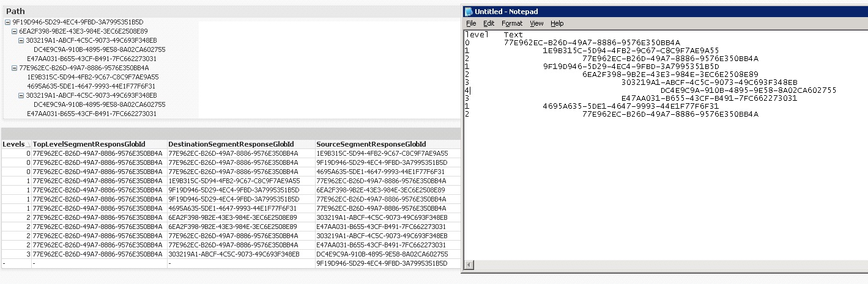The width and height of the screenshot is (868, 284).
Task: Collapse the 6EA2F398-9B2E tree node
Action: coord(15,31)
